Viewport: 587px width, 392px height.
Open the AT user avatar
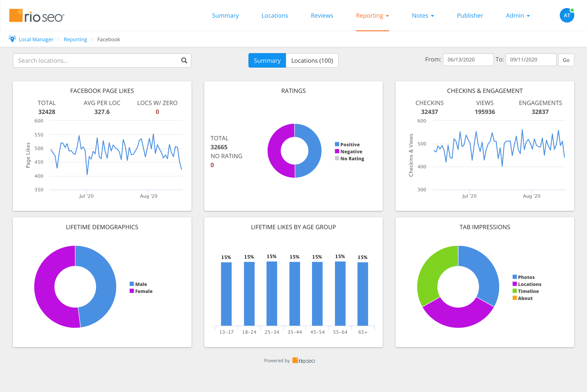(x=567, y=15)
